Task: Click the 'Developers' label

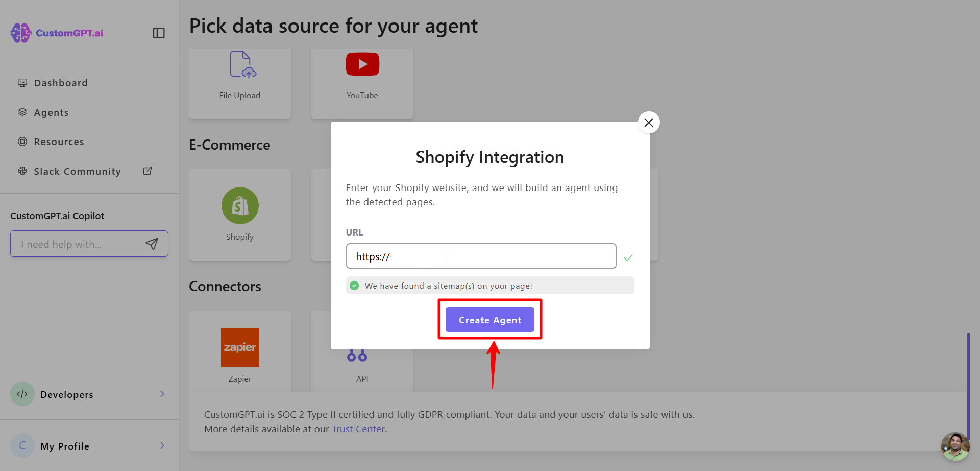Action: (67, 394)
